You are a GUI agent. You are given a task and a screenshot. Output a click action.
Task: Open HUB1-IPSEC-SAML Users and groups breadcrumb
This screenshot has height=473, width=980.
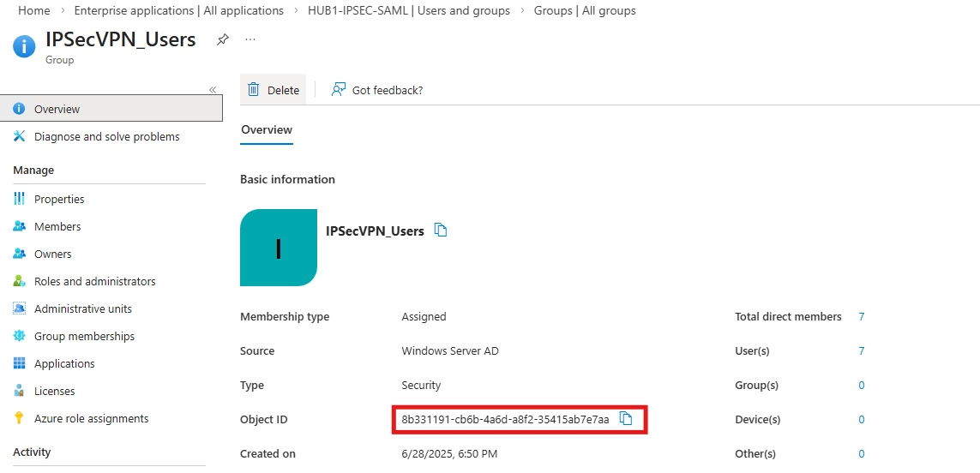(x=409, y=10)
